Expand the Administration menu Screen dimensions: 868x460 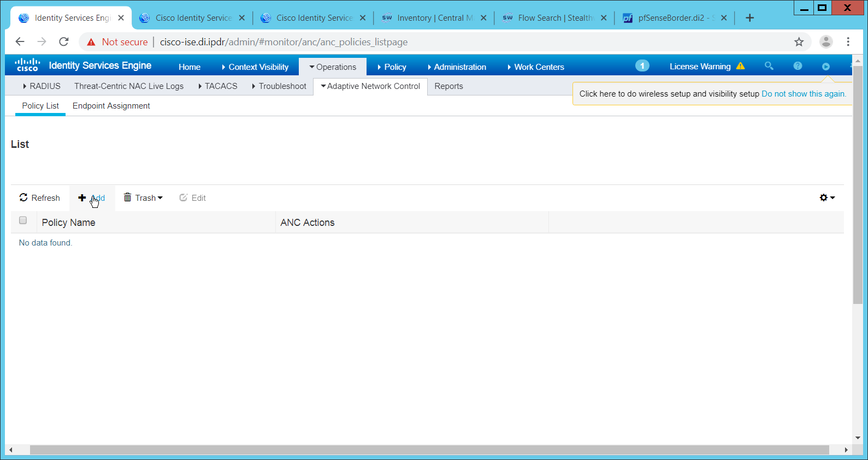(457, 67)
